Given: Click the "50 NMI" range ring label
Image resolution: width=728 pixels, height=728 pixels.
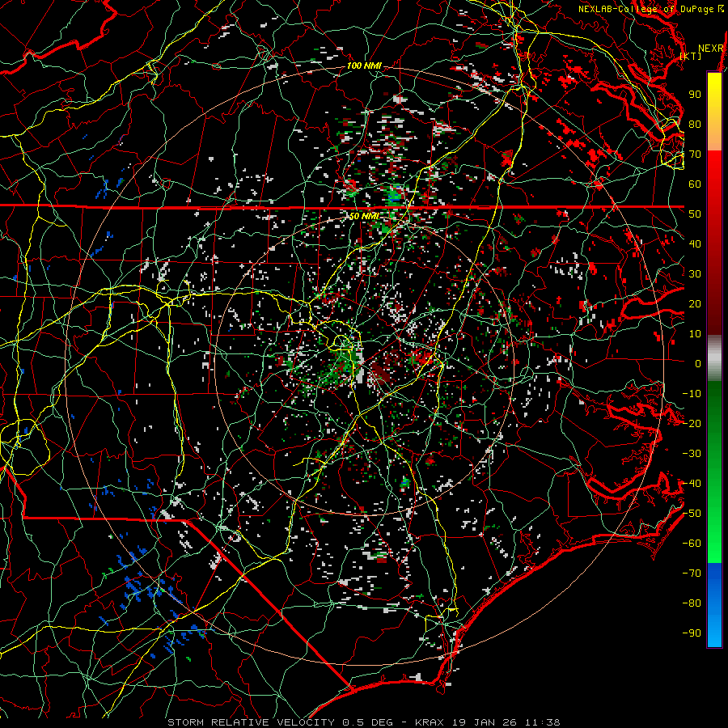Looking at the screenshot, I should point(365,216).
